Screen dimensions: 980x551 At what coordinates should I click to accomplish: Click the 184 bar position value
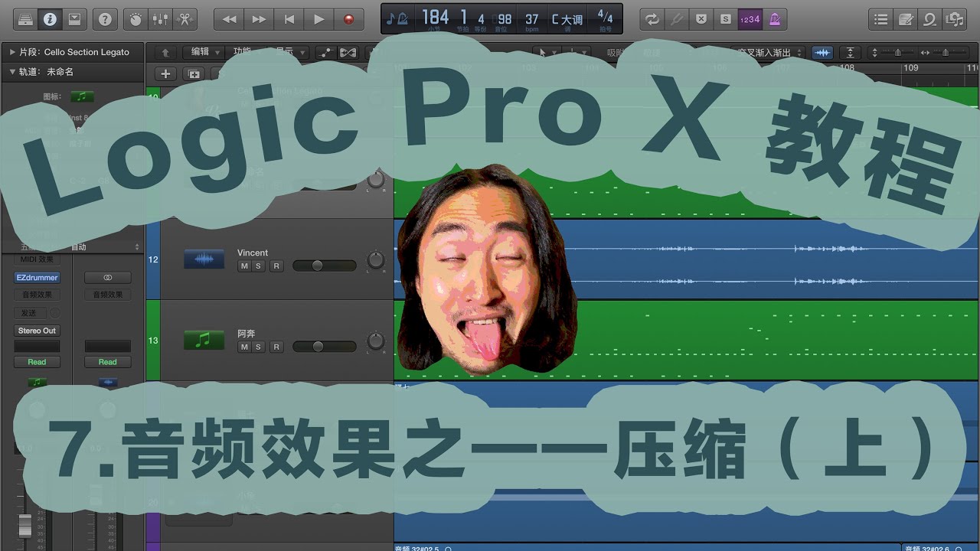[435, 17]
